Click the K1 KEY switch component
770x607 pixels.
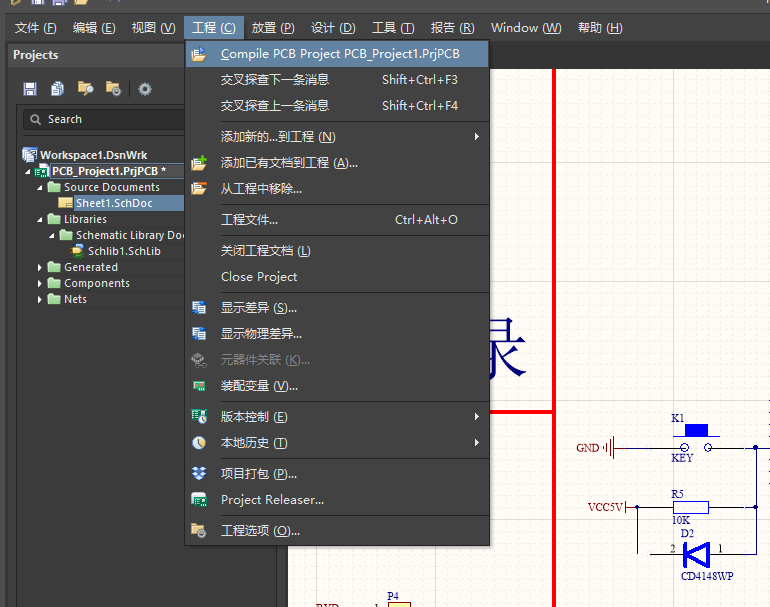(696, 439)
